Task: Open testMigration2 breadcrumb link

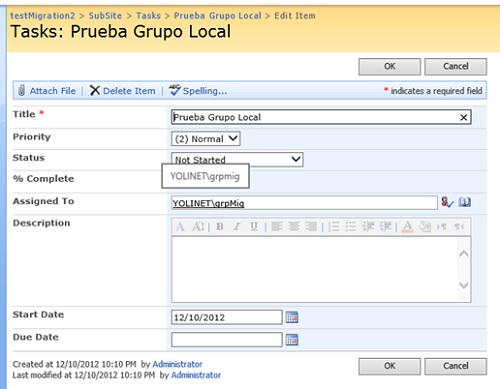Action: (x=42, y=16)
